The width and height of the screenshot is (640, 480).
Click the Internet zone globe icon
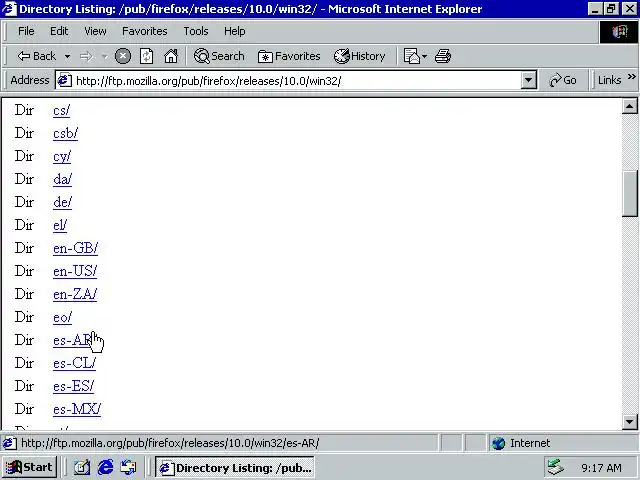point(498,443)
